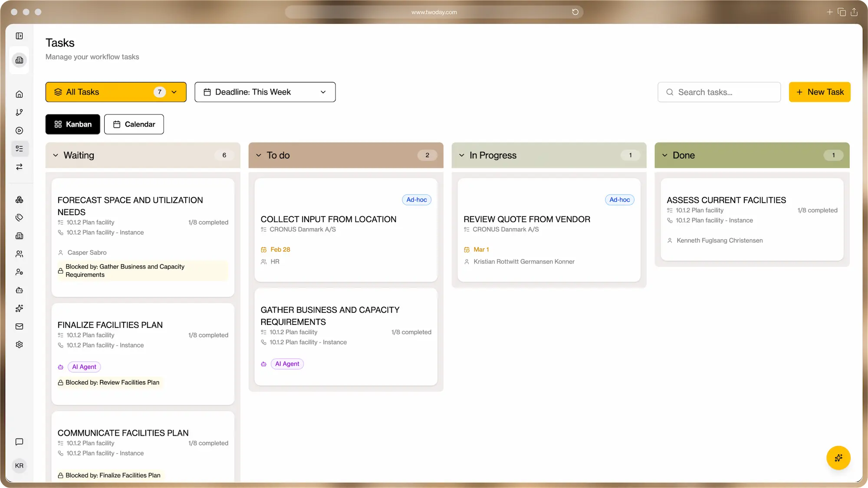Click the swap arrows sidebar icon
Image resolution: width=868 pixels, height=488 pixels.
[19, 167]
